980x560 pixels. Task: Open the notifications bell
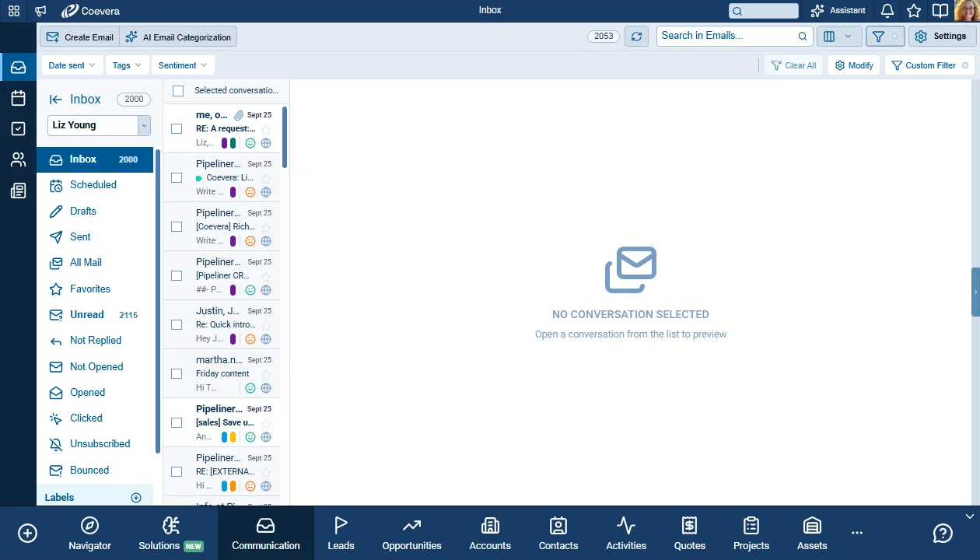(x=887, y=11)
